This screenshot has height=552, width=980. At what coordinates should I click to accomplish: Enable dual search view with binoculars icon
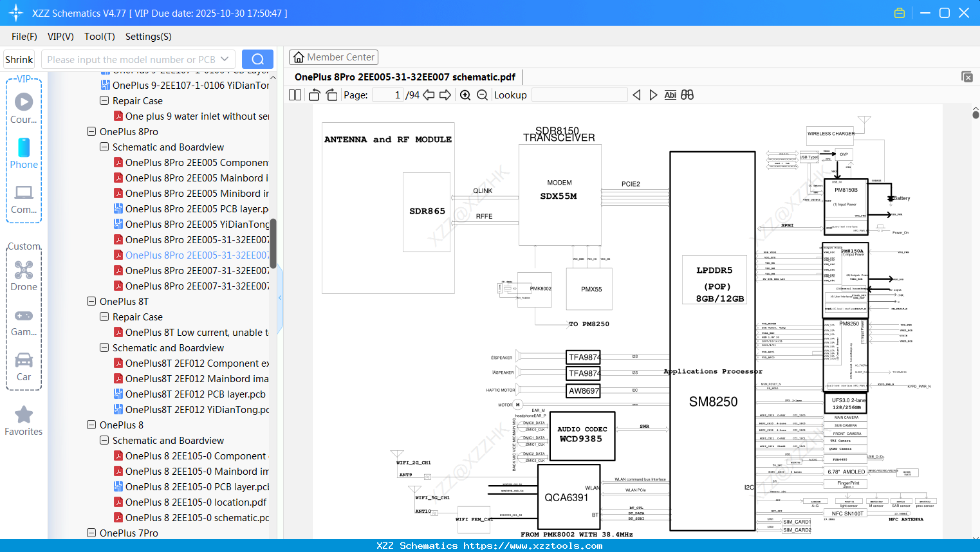point(686,95)
